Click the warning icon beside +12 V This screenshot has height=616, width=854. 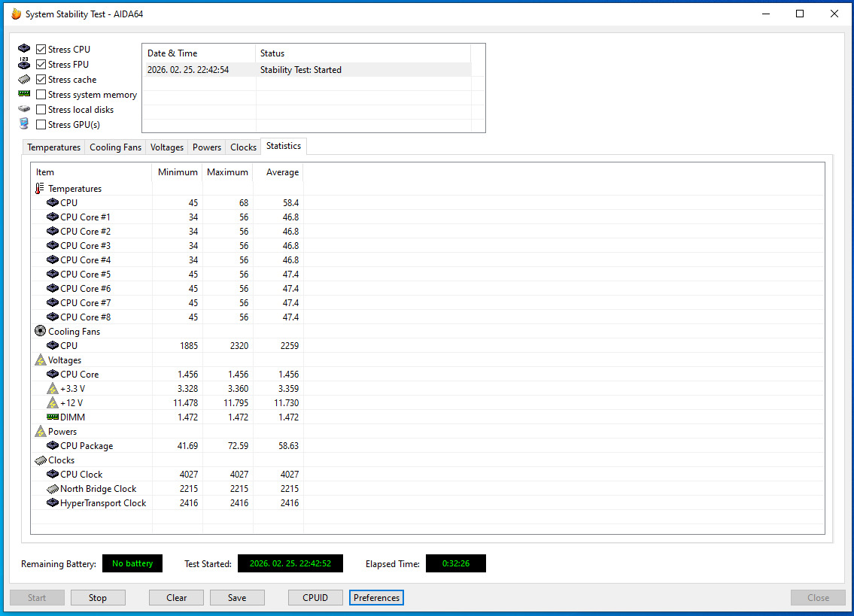click(x=52, y=402)
